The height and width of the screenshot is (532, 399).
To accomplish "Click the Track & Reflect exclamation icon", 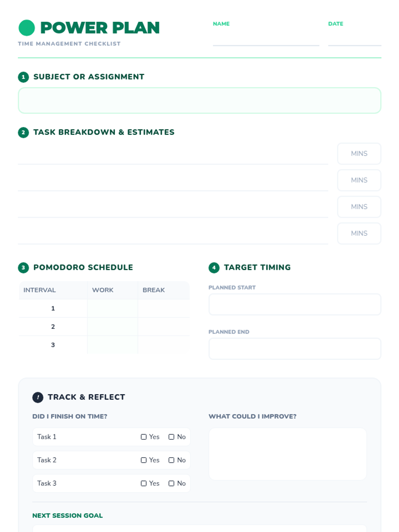I will (38, 397).
